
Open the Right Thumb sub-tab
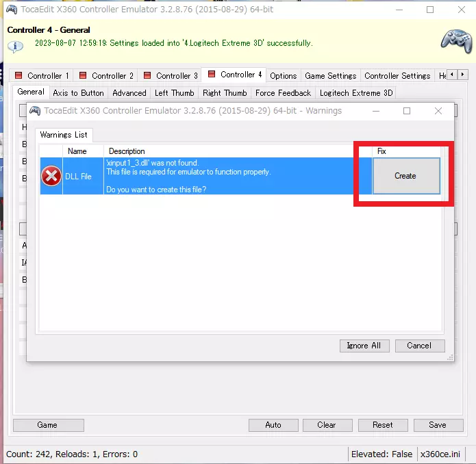click(225, 93)
